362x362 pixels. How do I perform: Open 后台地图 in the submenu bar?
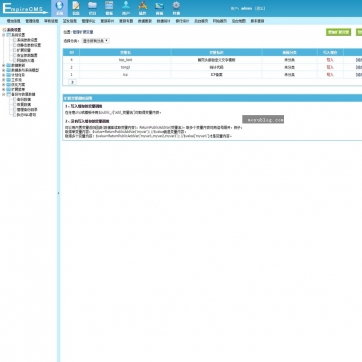click(x=239, y=21)
